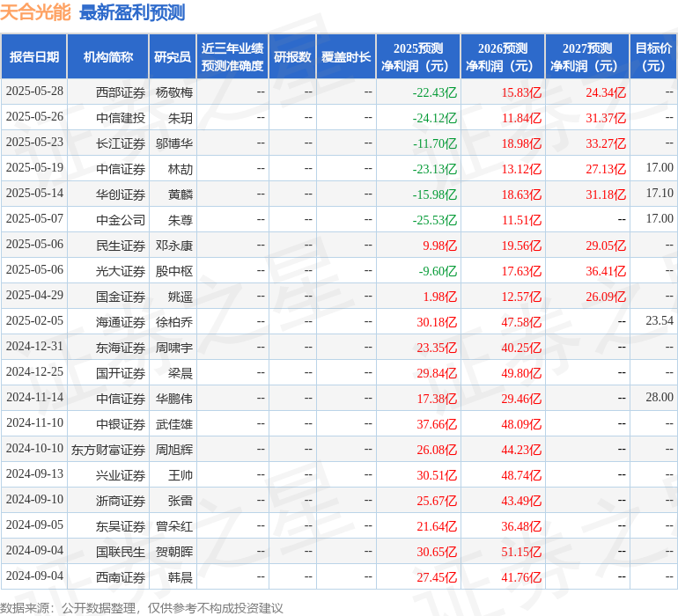Open the 西部证券 institution entry

(121, 92)
